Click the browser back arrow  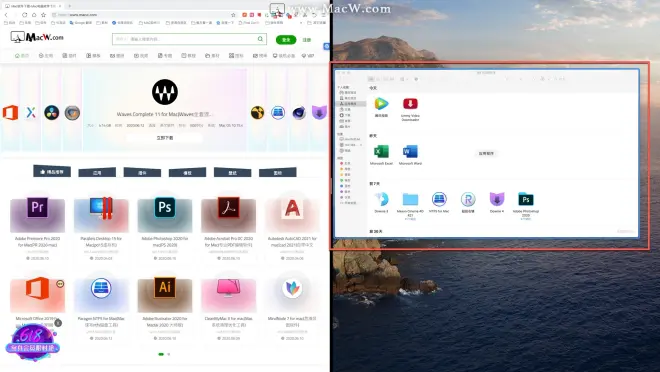coord(6,15)
